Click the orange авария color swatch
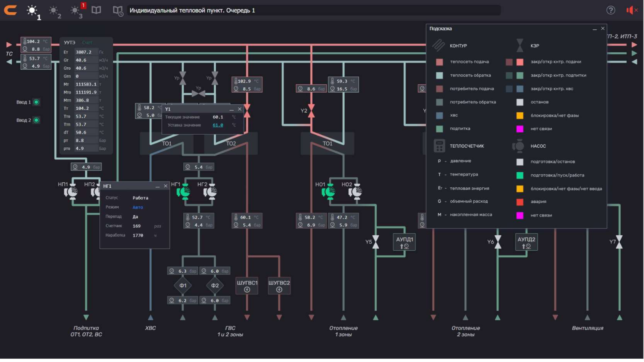This screenshot has height=362, width=644. [520, 202]
